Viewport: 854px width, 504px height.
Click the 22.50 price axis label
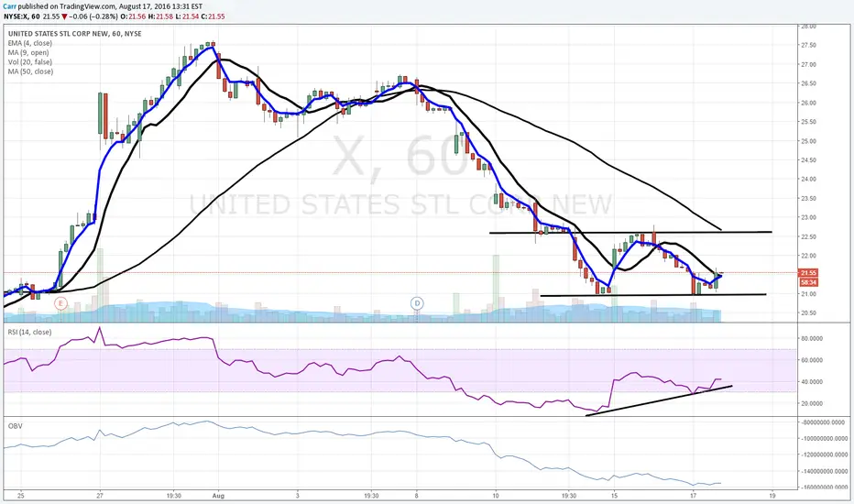[808, 237]
